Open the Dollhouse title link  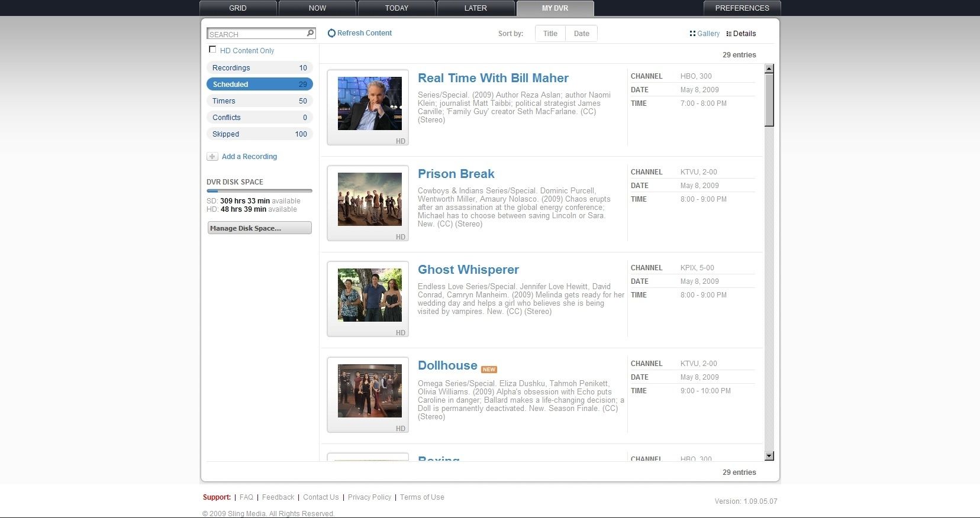[x=447, y=365]
